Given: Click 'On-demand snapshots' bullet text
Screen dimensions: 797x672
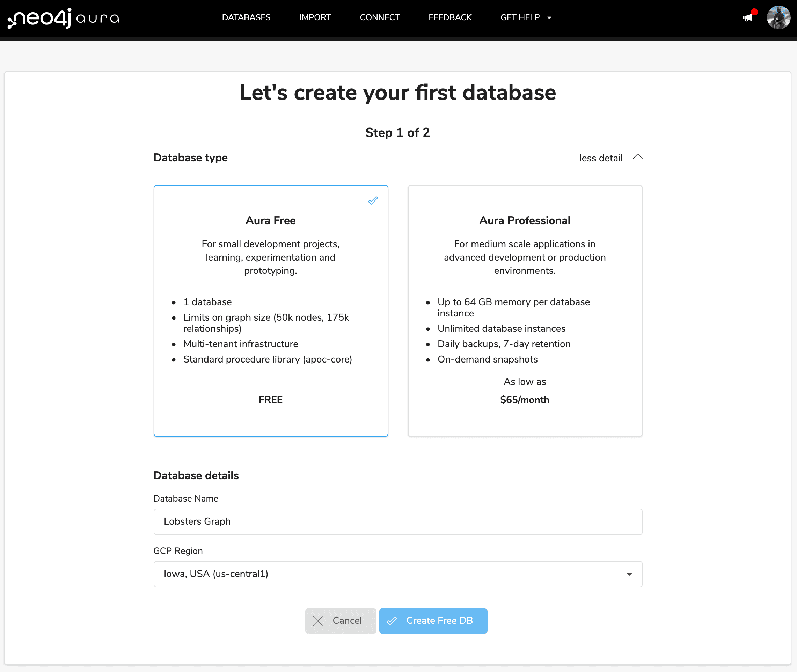Looking at the screenshot, I should [x=488, y=359].
